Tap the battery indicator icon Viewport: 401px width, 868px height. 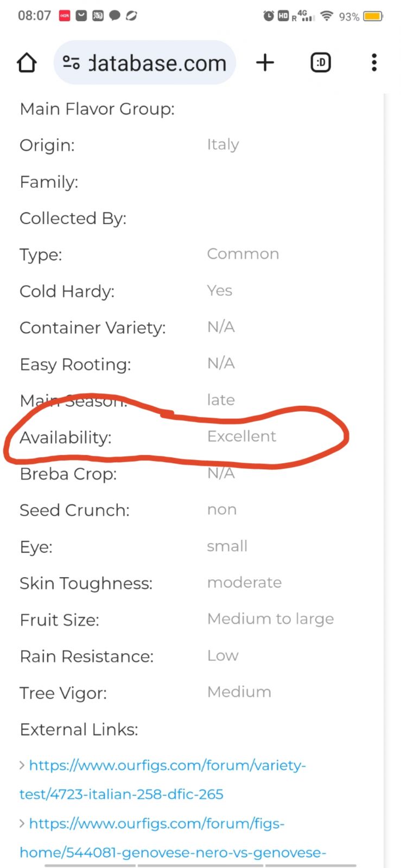click(373, 16)
